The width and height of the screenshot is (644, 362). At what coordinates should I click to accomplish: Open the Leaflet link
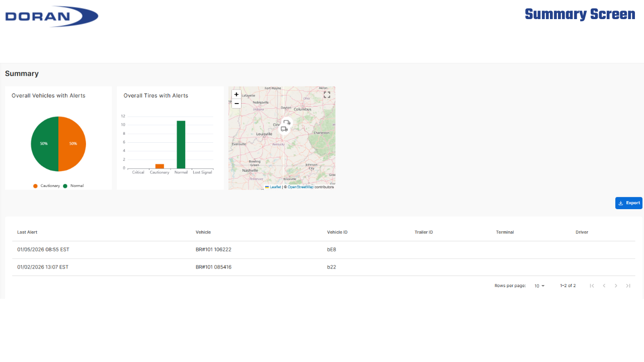(275, 187)
